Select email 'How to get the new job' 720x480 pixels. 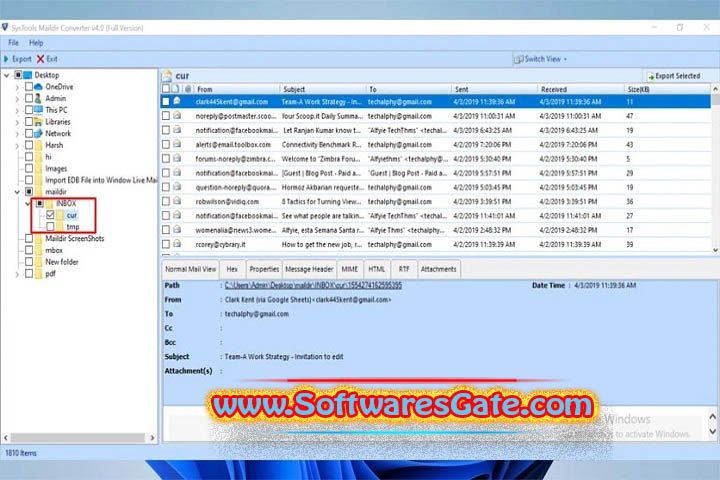[436, 244]
